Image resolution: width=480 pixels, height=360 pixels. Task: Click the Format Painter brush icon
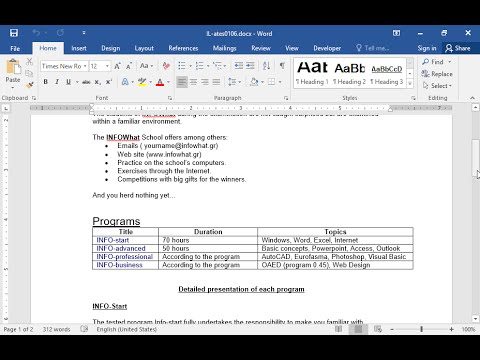[x=30, y=85]
